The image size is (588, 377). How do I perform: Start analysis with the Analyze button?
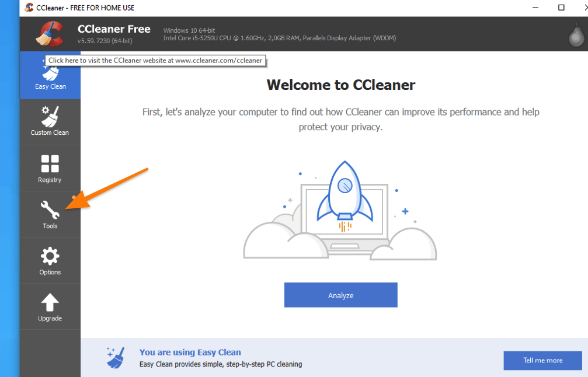340,295
